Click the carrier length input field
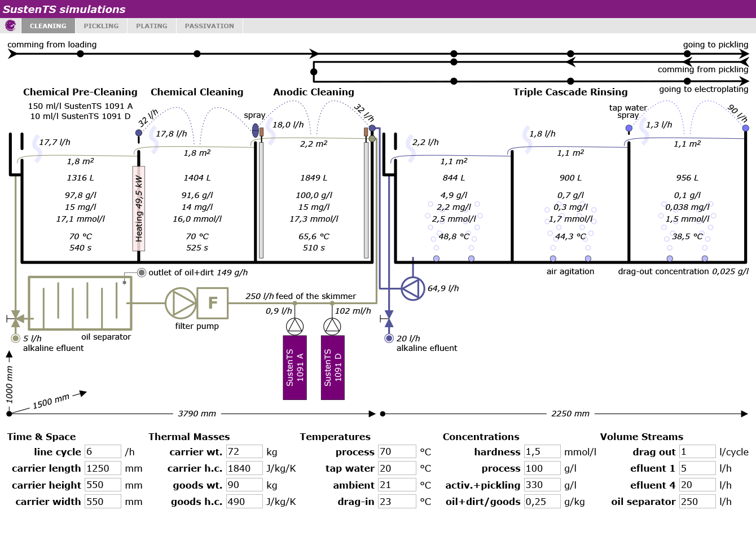The image size is (756, 536). click(x=103, y=468)
